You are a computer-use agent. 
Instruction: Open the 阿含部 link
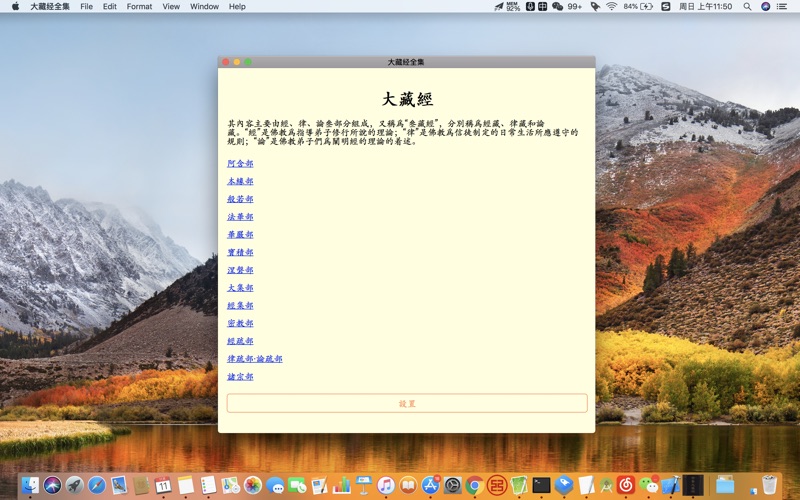coord(240,163)
